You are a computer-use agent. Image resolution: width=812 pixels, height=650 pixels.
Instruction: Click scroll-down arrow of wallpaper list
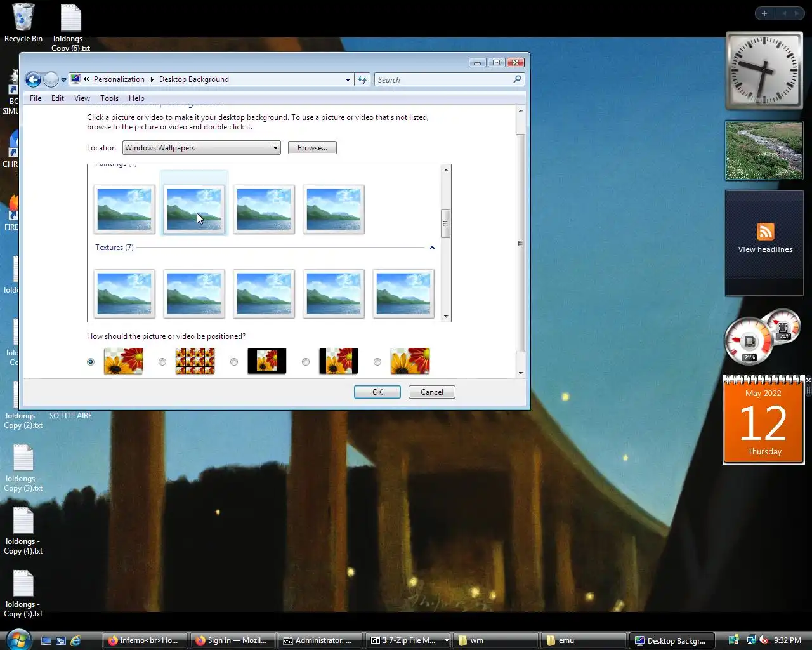(446, 316)
